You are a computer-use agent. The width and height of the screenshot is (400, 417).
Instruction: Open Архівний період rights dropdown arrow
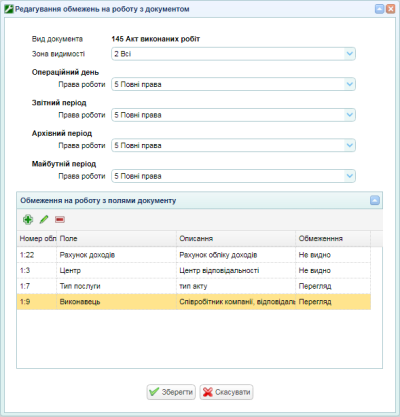[x=350, y=145]
